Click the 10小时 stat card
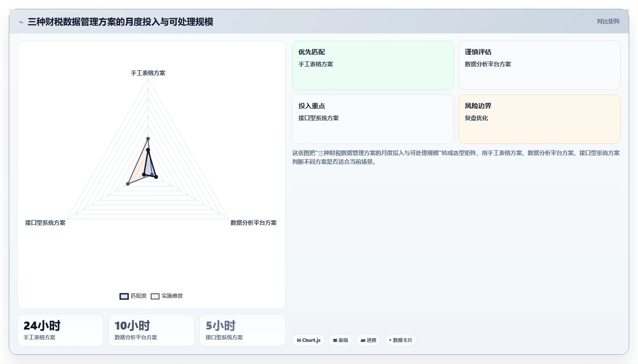 (x=152, y=330)
